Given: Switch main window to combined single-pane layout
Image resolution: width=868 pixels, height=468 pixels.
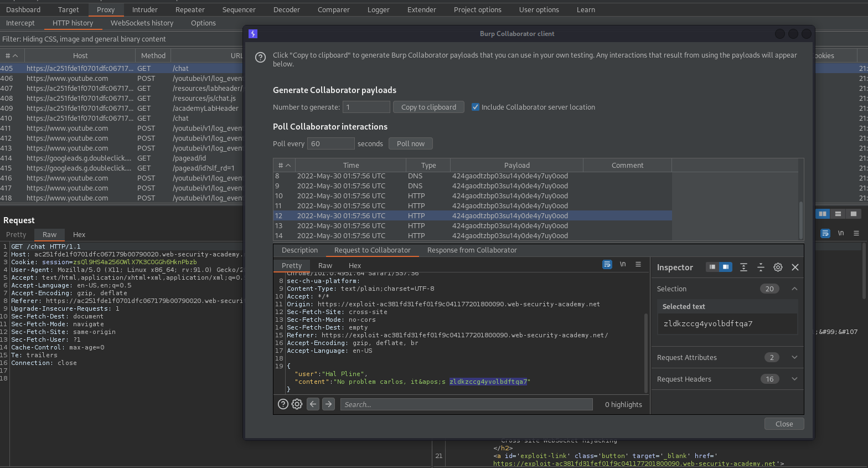Looking at the screenshot, I should click(x=854, y=214).
